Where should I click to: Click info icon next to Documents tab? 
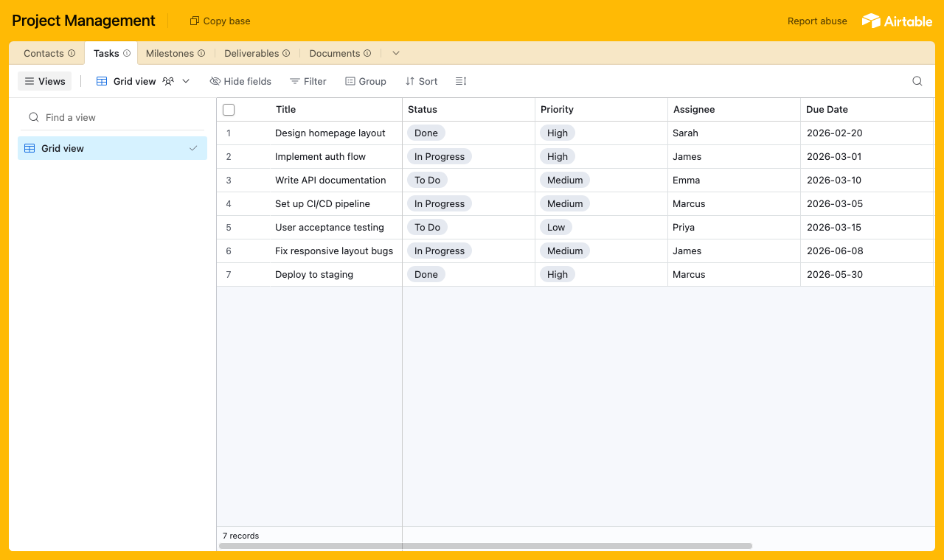(x=367, y=53)
